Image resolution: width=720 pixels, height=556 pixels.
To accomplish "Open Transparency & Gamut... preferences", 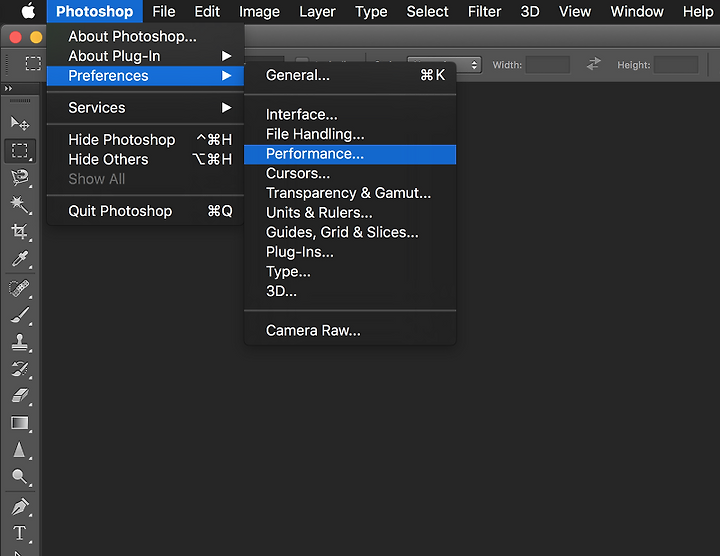I will click(350, 193).
